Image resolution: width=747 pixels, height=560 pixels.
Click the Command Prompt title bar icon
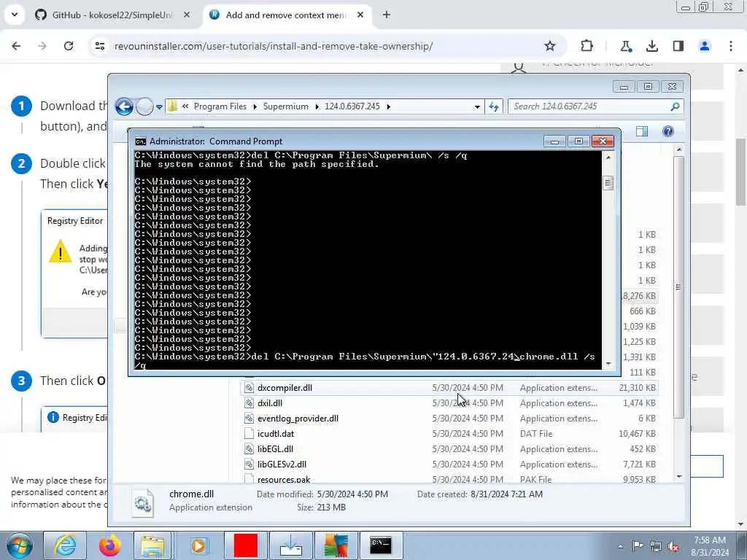140,141
